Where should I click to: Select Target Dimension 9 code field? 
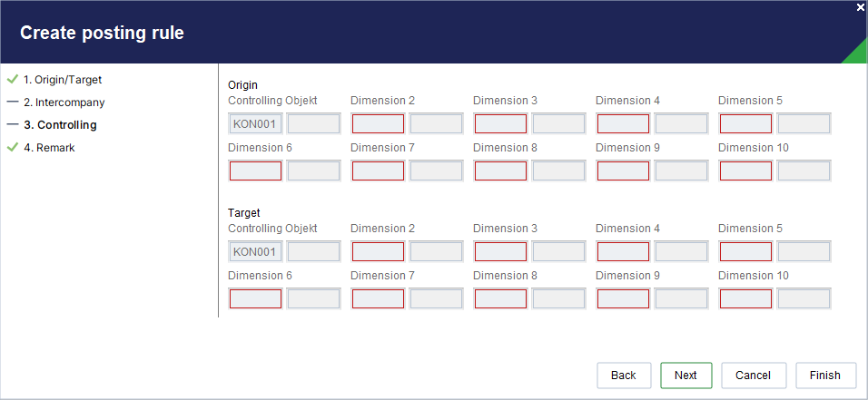pos(624,298)
